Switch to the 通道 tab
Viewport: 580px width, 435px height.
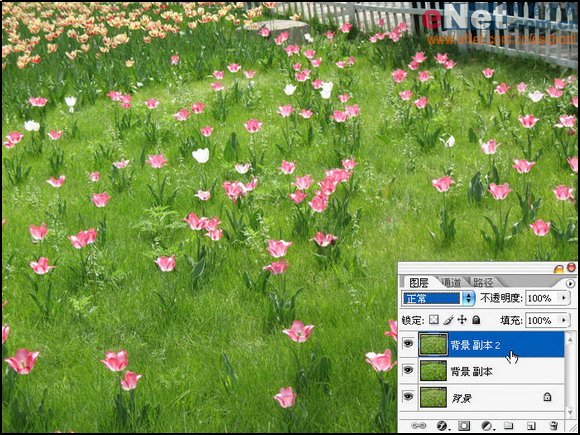(x=451, y=283)
